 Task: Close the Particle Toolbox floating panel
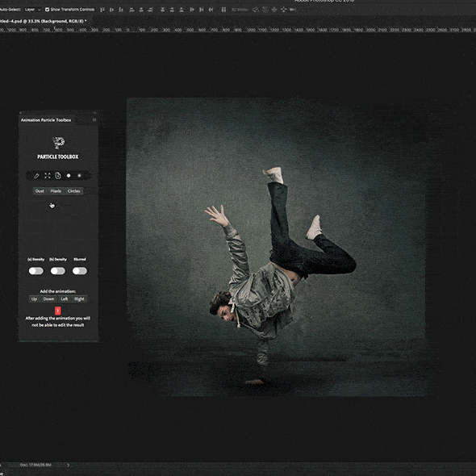(21, 113)
